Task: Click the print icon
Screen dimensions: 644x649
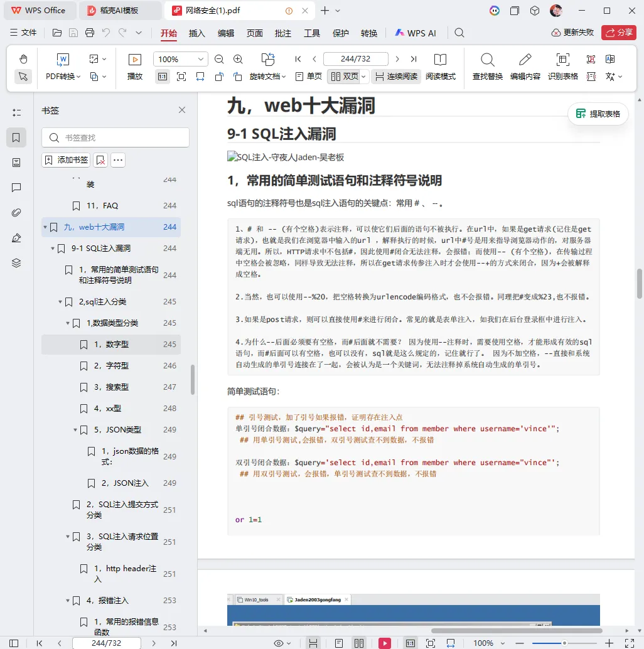Action: pos(89,33)
